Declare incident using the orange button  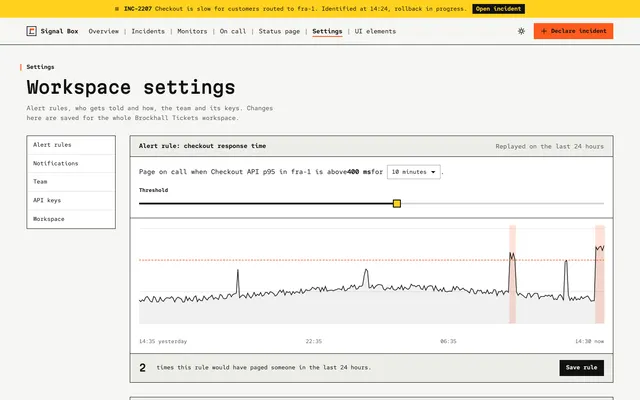[573, 31]
